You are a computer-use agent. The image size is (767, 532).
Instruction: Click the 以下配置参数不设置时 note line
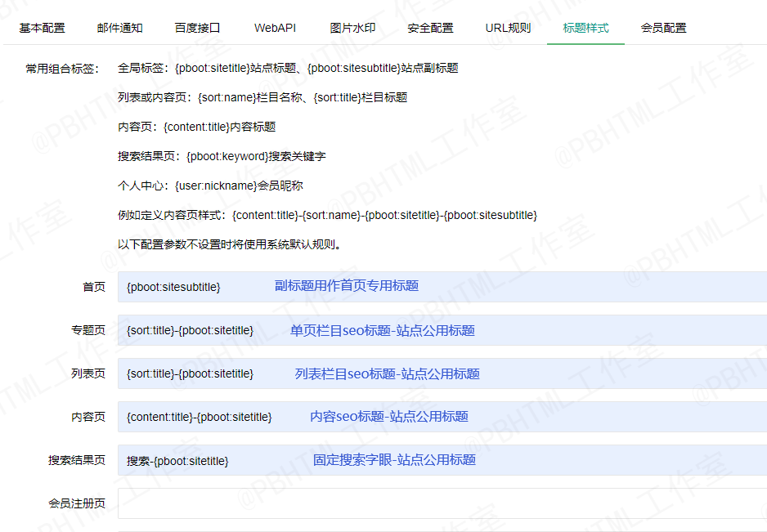tap(230, 244)
